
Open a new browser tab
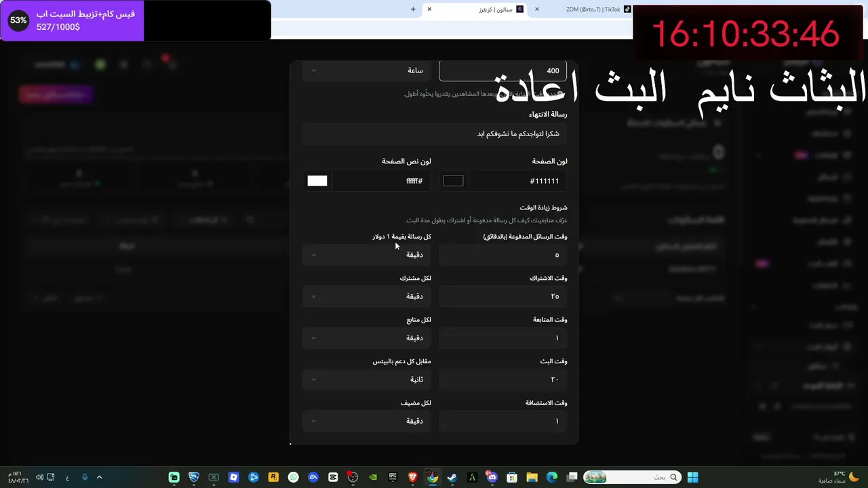[x=413, y=9]
